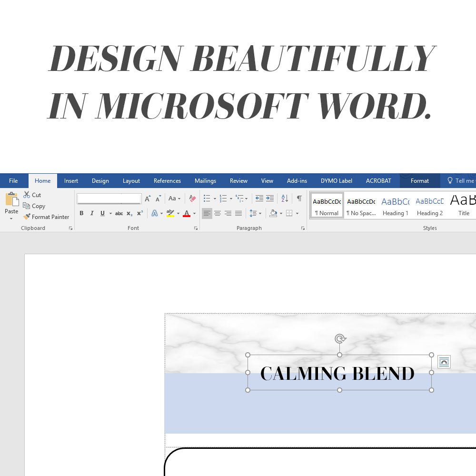The height and width of the screenshot is (476, 476).
Task: Click the Cut button
Action: pos(32,195)
